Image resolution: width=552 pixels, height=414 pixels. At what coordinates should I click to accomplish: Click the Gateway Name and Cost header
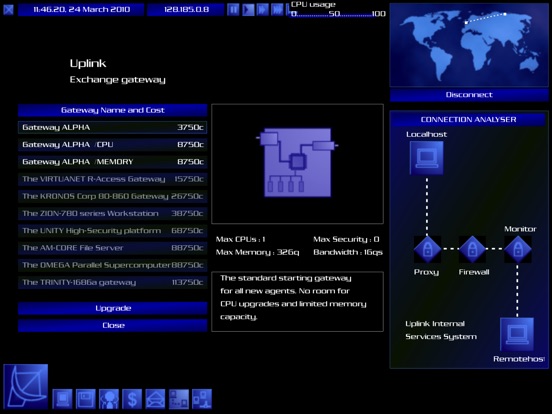click(113, 110)
